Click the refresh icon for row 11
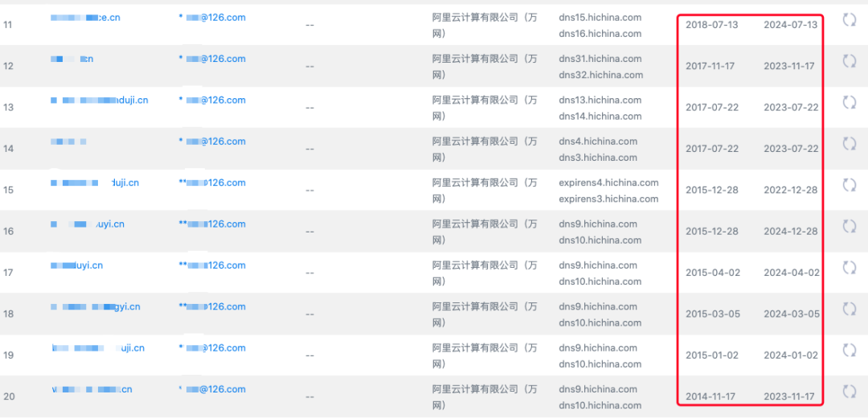 [849, 20]
